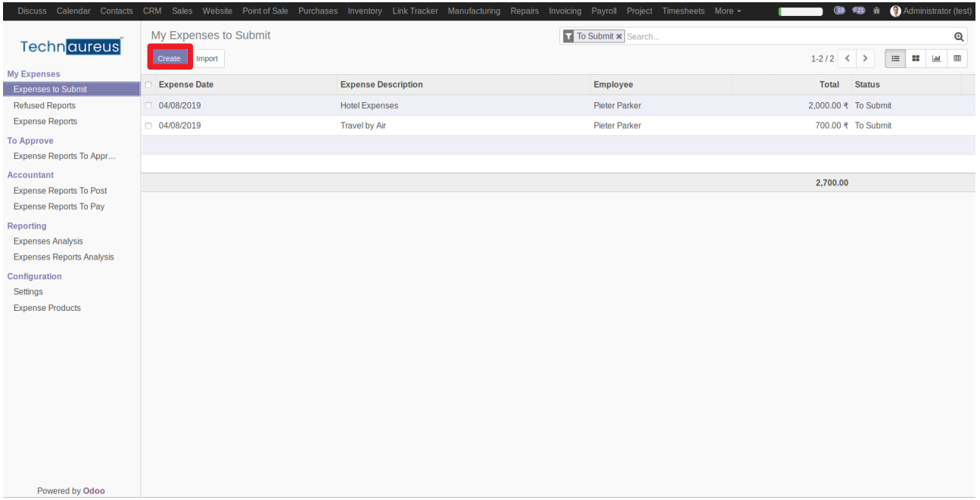Image resolution: width=980 pixels, height=500 pixels.
Task: Open the Timesheets menu
Action: [x=683, y=11]
